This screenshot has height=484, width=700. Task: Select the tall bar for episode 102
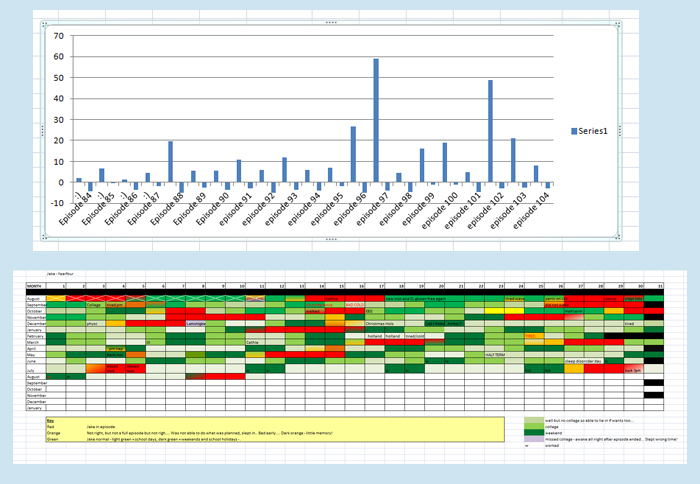tap(490, 131)
